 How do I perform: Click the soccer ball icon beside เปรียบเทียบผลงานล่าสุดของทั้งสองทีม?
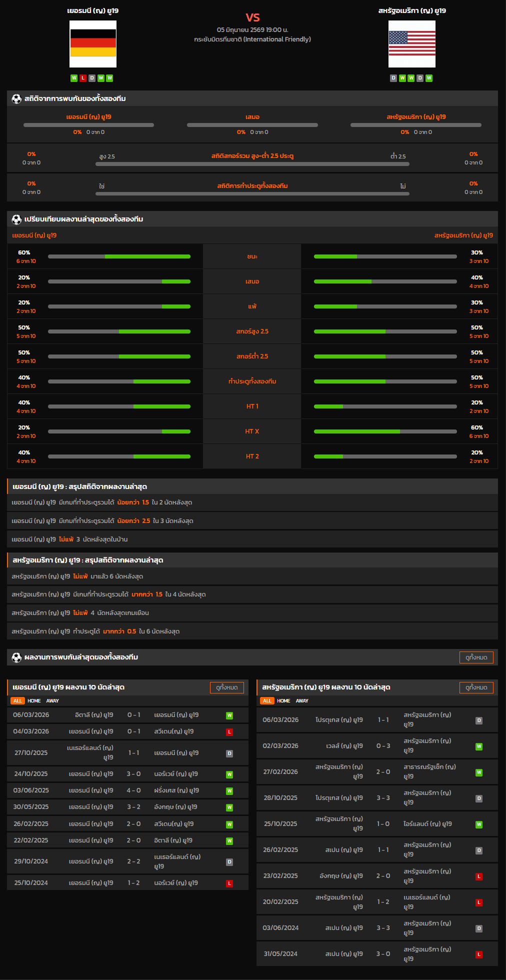[x=16, y=219]
